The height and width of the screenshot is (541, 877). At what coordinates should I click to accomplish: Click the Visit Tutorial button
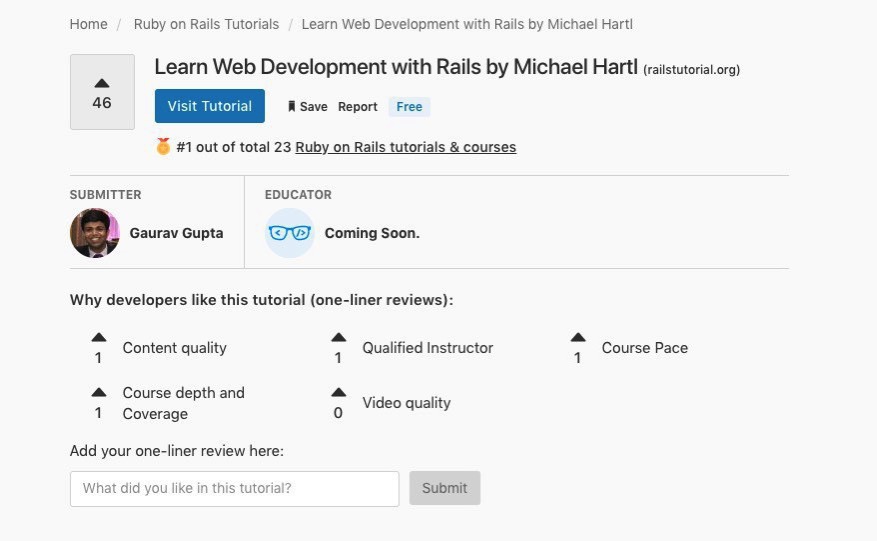[210, 106]
